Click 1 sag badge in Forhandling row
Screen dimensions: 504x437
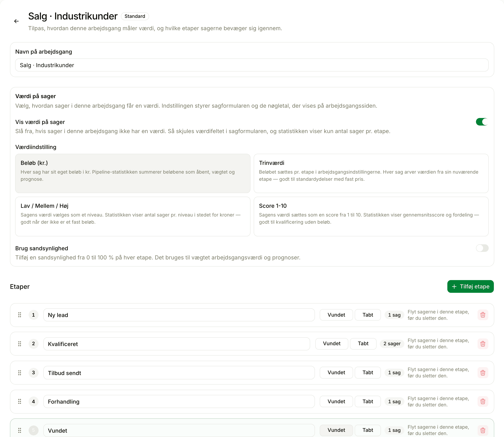(394, 401)
